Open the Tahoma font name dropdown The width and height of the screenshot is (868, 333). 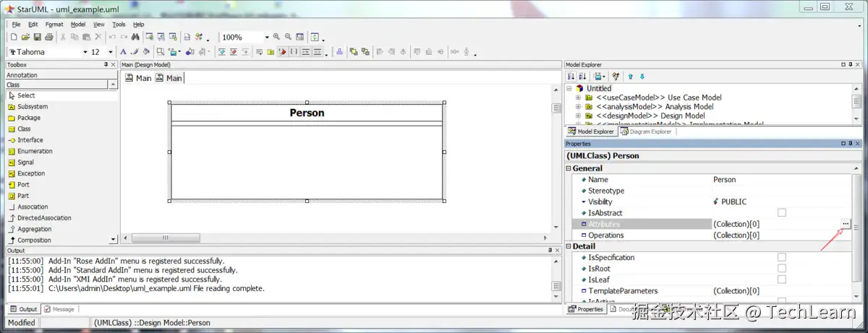pyautogui.click(x=84, y=52)
